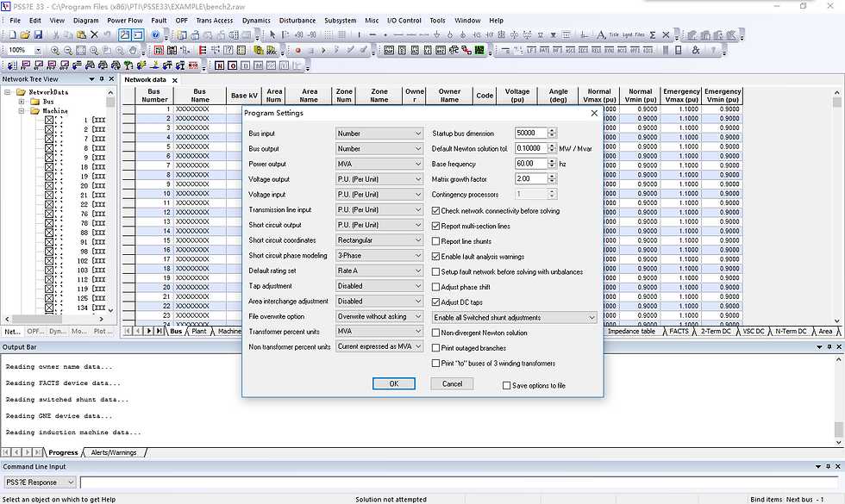Click the Default Newton solution tol. field

pyautogui.click(x=531, y=148)
